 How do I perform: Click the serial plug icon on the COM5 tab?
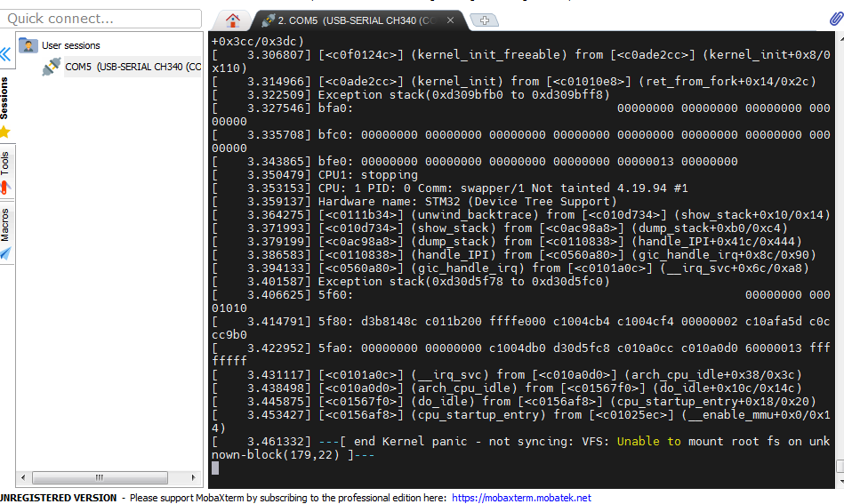[x=269, y=20]
